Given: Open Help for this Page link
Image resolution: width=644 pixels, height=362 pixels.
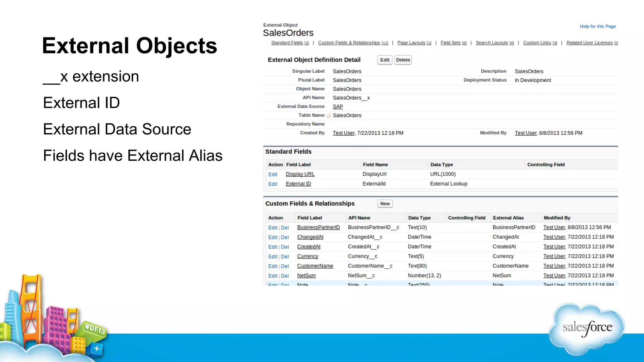Looking at the screenshot, I should (x=597, y=26).
